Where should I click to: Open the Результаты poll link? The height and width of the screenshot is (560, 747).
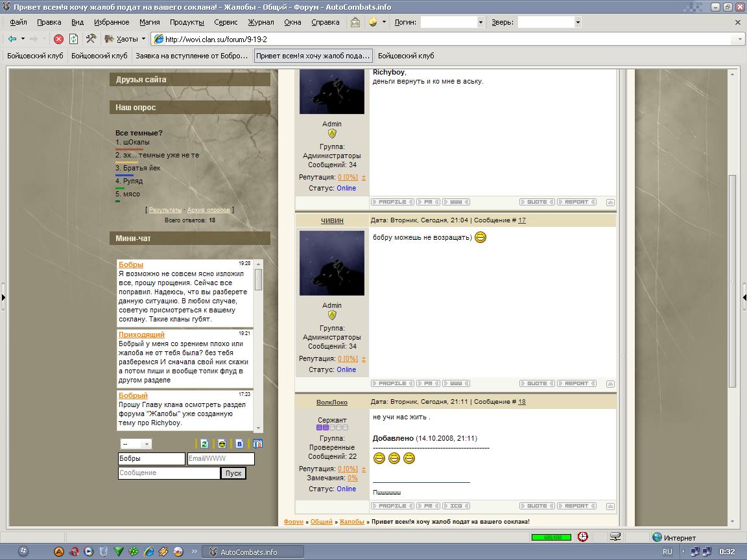pos(165,210)
